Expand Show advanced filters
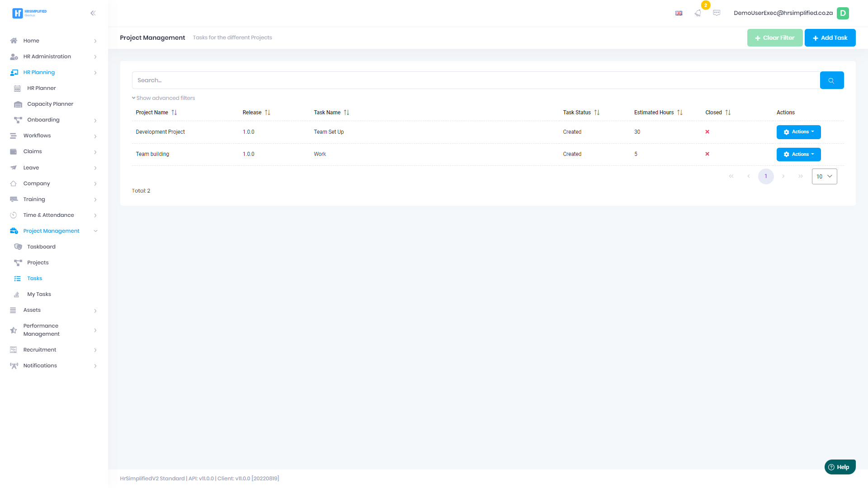 164,98
